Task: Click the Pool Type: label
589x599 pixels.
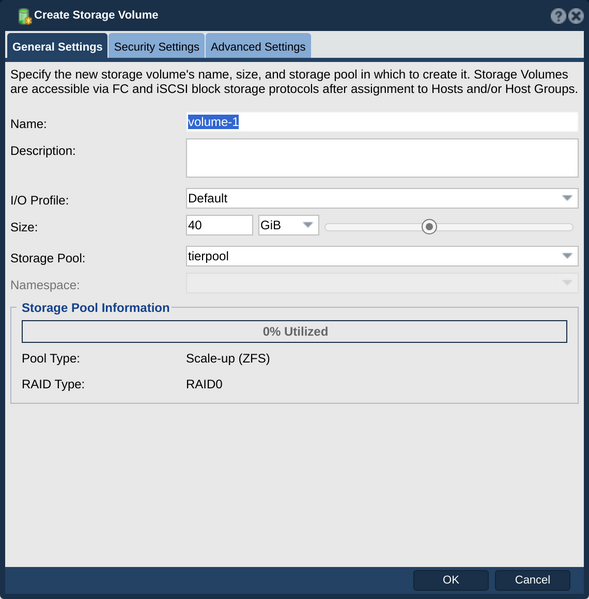Action: [x=51, y=358]
